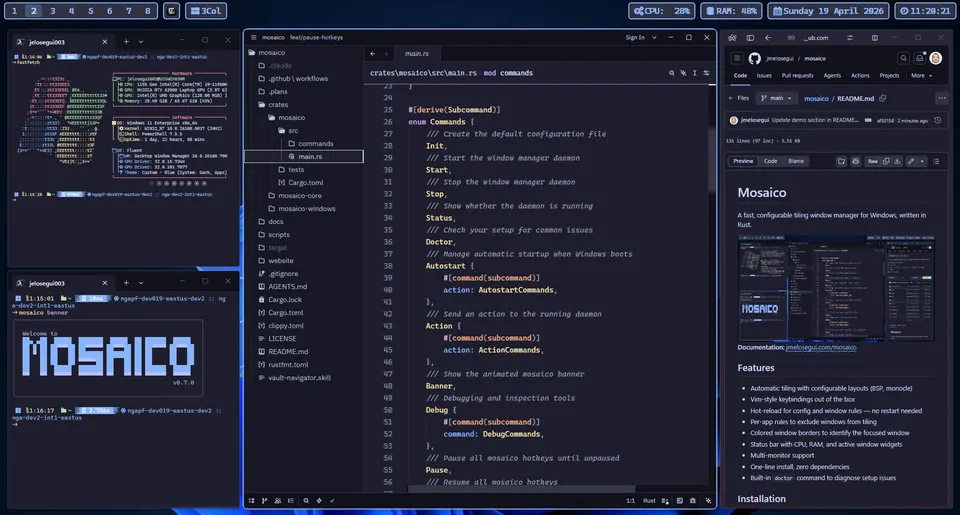Open Cargo.lock in project tree

279,299
